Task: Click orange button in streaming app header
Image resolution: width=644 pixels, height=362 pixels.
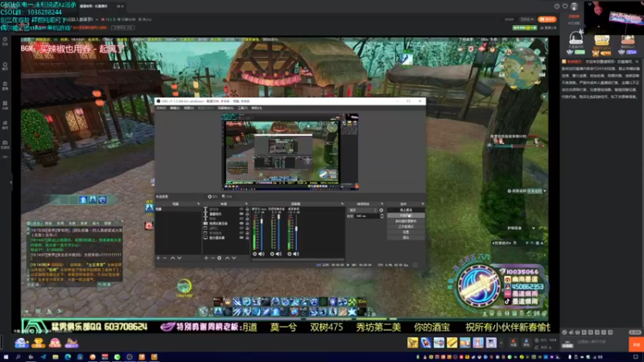Action: point(547,19)
